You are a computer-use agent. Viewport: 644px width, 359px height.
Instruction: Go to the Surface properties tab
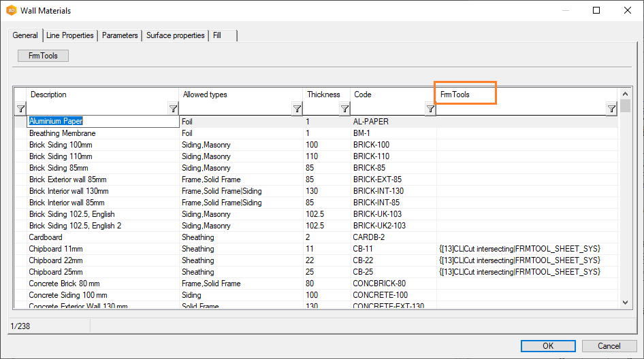(x=175, y=35)
